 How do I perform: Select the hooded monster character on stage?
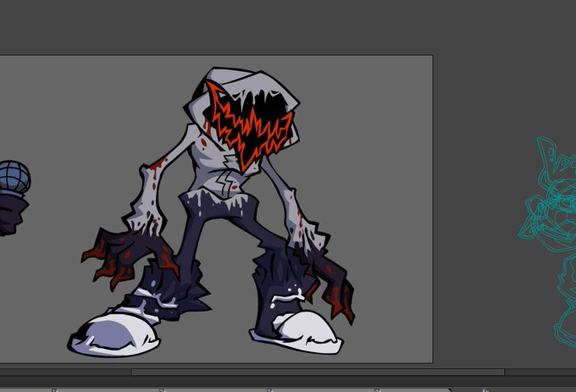(212, 213)
